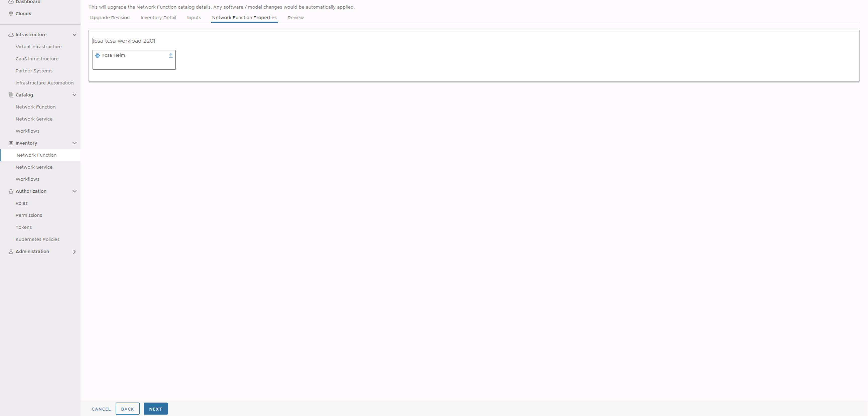Click the Authorization lock icon
Viewport: 868px width, 416px height.
pos(11,191)
